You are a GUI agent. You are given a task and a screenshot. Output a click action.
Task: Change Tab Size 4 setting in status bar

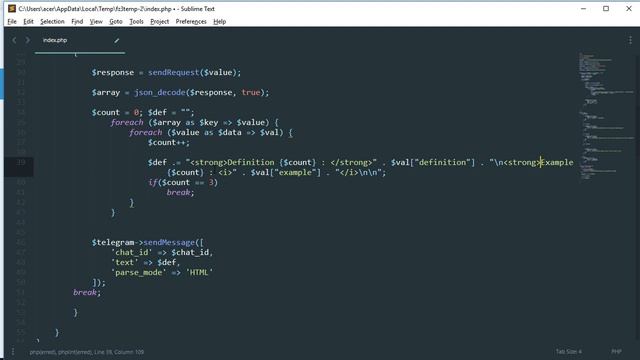(x=569, y=351)
